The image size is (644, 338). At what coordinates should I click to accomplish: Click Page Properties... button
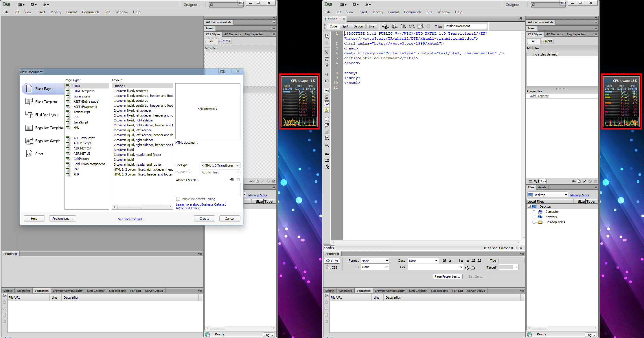(x=447, y=276)
